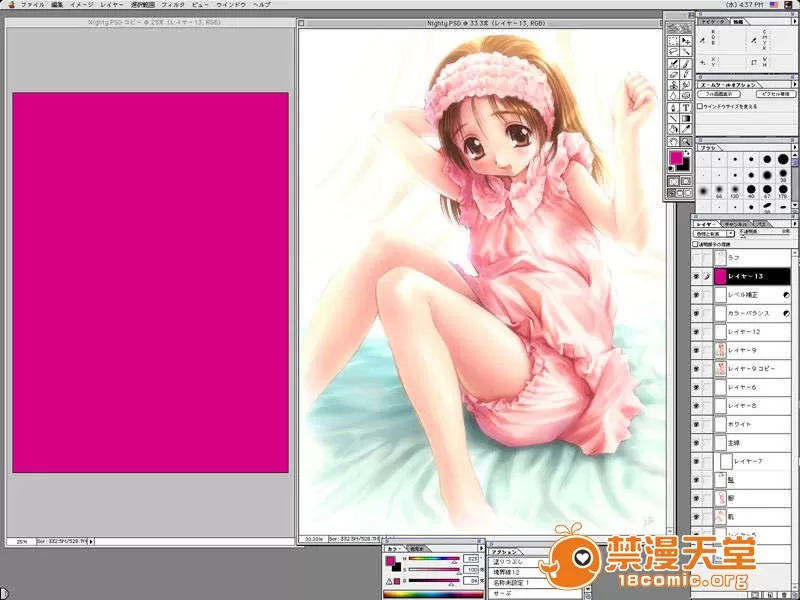The image size is (800, 600).
Task: Select the Eyedropper tool in the toolbox
Action: [x=687, y=129]
